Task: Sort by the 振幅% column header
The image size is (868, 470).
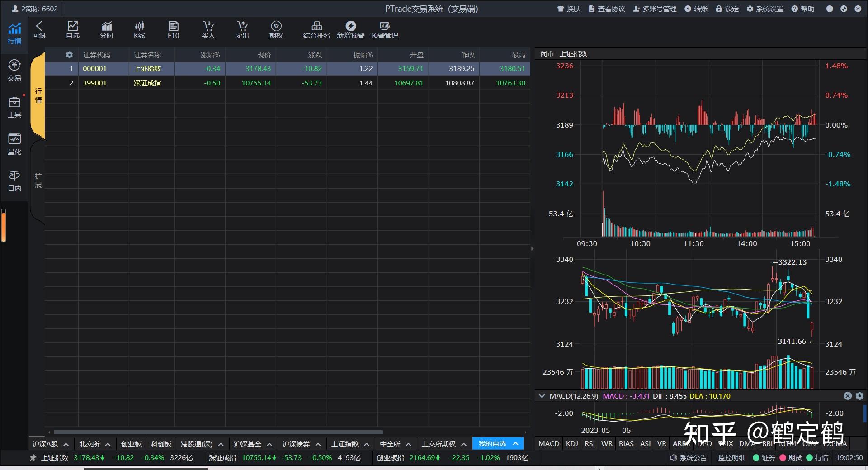Action: pyautogui.click(x=363, y=55)
